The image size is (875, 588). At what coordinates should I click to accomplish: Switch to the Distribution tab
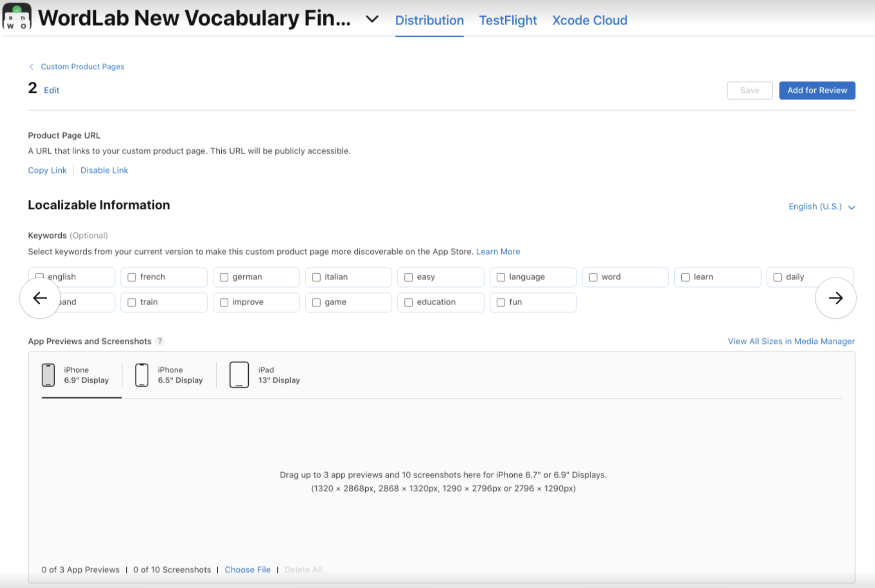click(429, 20)
